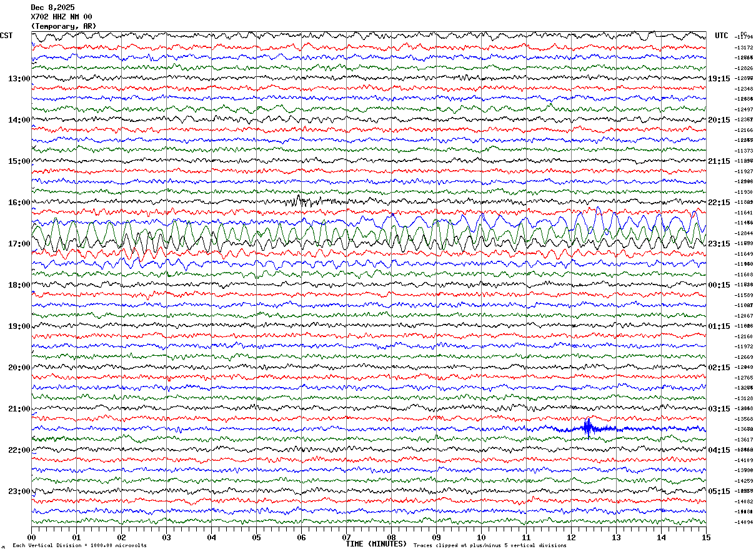Click the DC offset value -12844

tap(744, 233)
